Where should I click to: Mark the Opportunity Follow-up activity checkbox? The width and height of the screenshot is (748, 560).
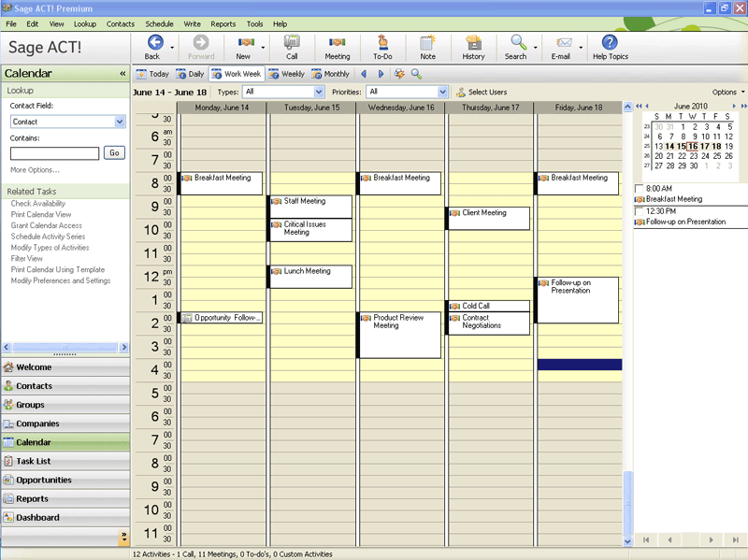[x=187, y=318]
